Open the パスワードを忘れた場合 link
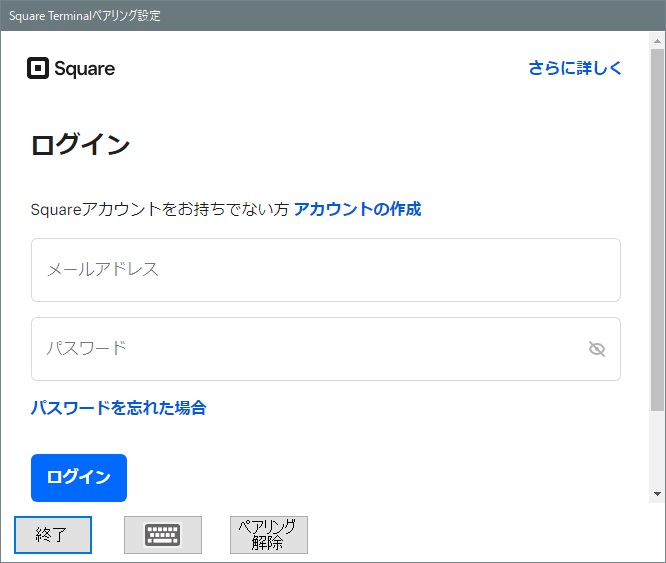This screenshot has height=563, width=666. coord(118,408)
